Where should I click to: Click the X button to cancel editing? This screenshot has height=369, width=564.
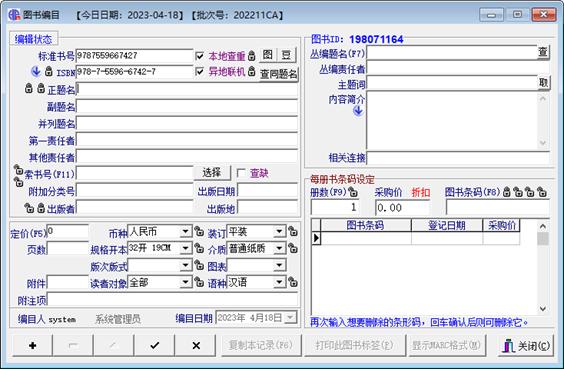point(196,345)
